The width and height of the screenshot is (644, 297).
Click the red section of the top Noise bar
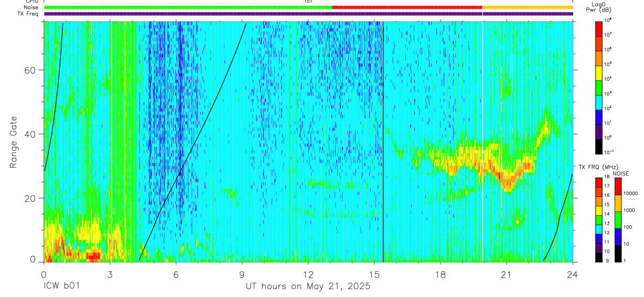pyautogui.click(x=407, y=7)
